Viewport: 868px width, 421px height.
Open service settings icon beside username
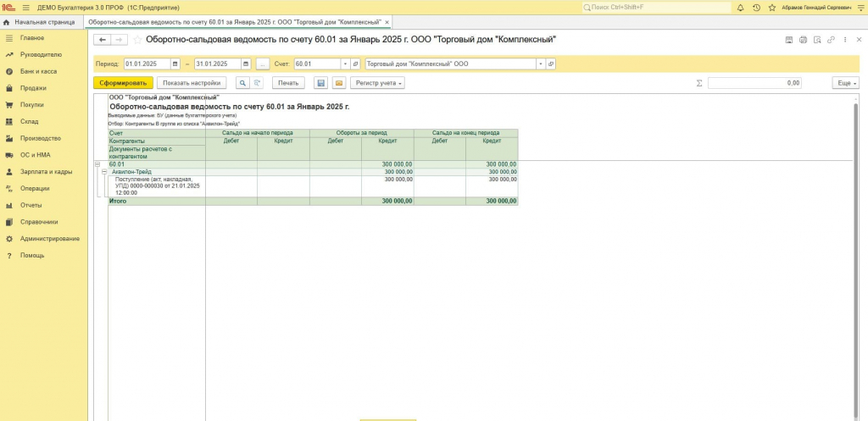862,8
